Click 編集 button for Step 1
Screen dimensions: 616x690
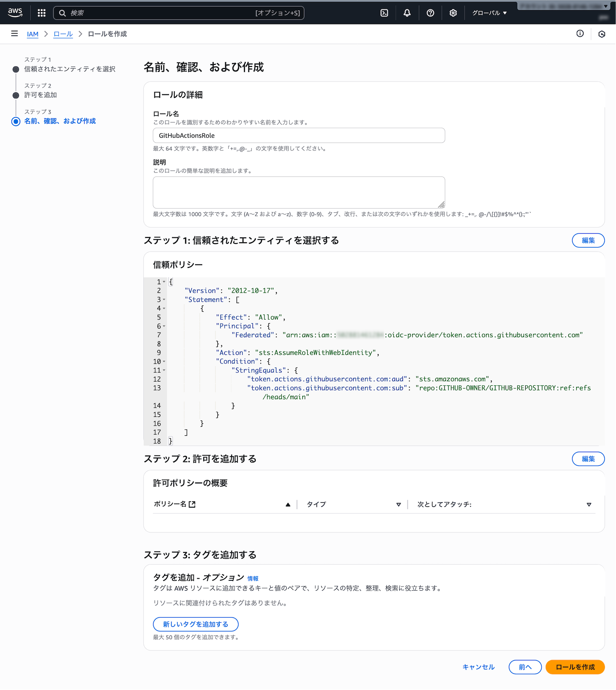point(588,240)
